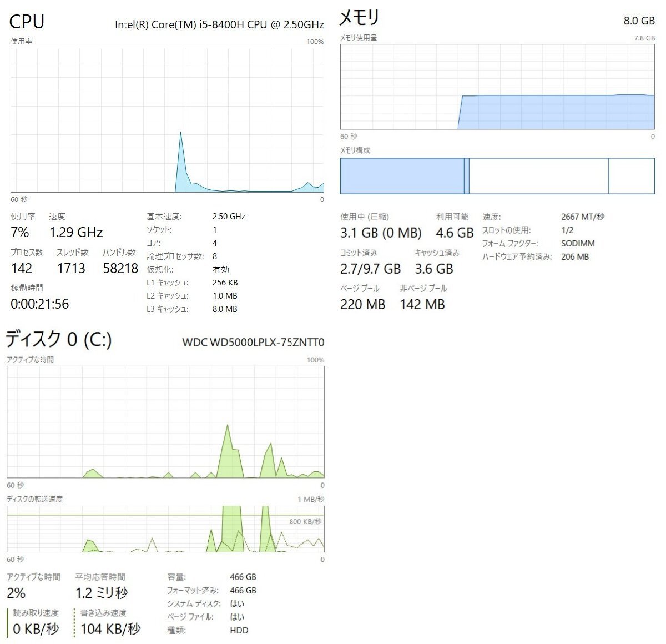Click the L2 cache value 1.0 MB

pyautogui.click(x=225, y=296)
